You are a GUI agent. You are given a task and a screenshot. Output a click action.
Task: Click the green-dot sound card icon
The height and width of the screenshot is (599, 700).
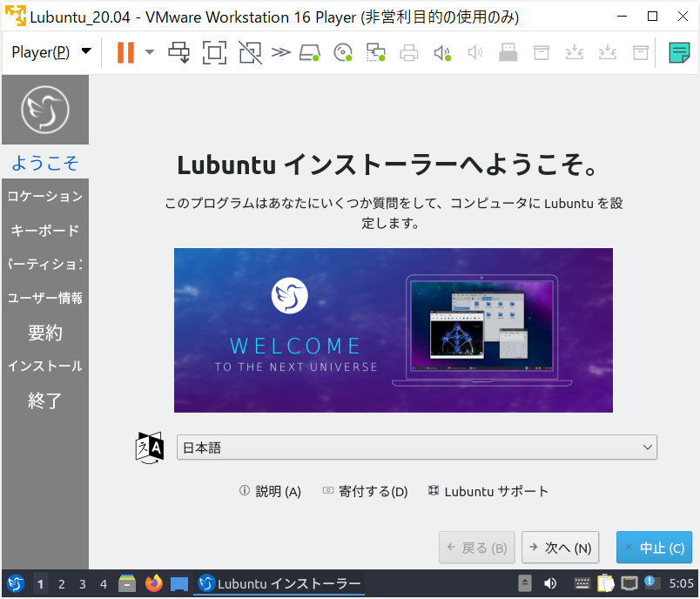click(x=442, y=52)
